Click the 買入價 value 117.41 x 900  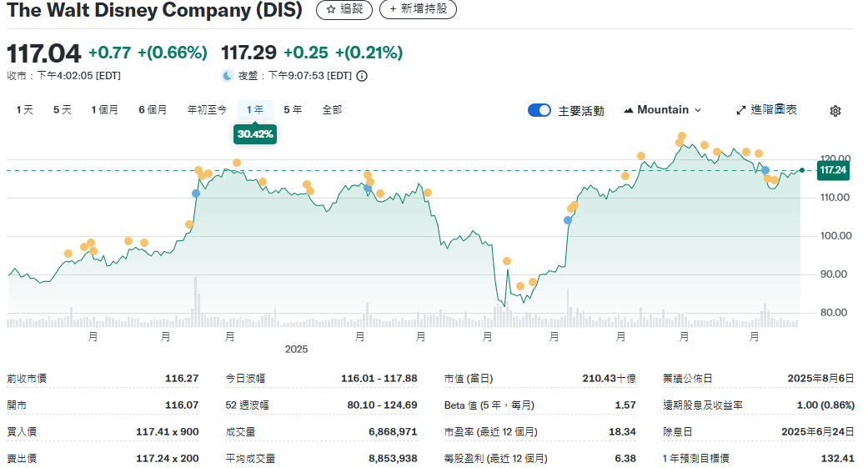tap(167, 431)
